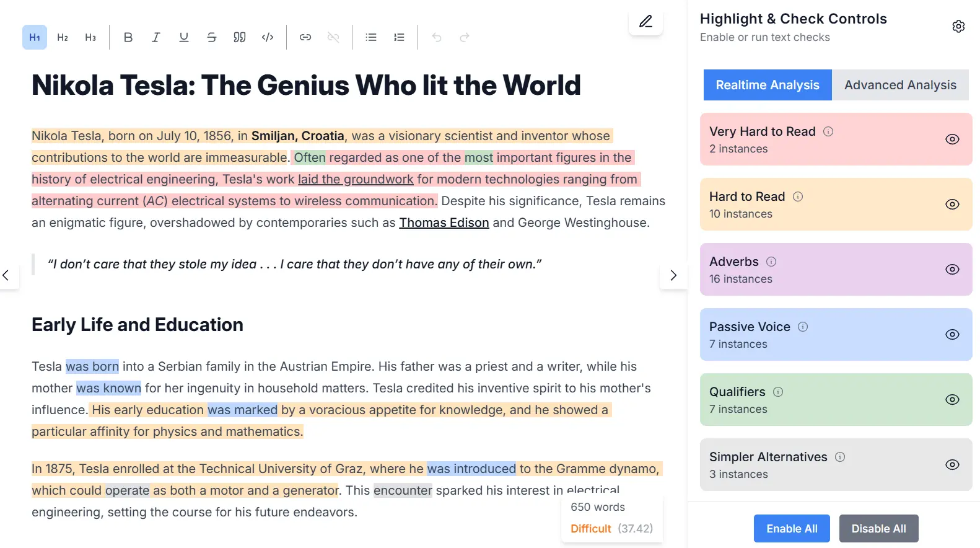This screenshot has height=548, width=980.
Task: Insert a blockquote
Action: pos(240,37)
